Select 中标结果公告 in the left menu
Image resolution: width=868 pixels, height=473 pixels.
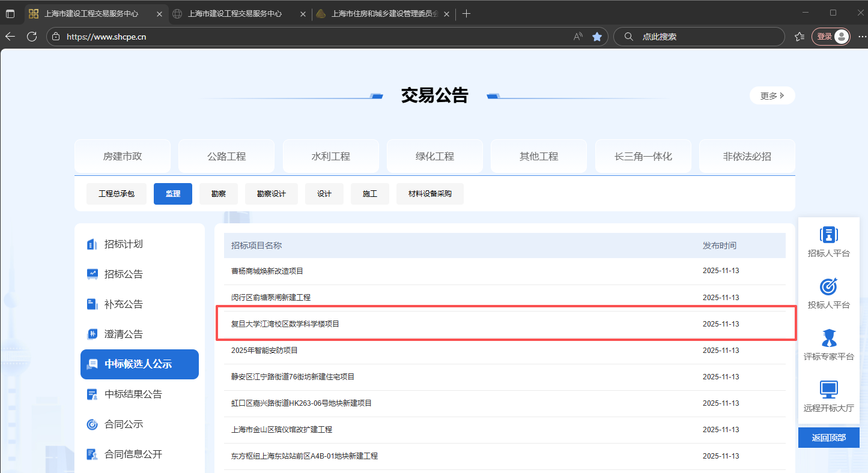[133, 394]
